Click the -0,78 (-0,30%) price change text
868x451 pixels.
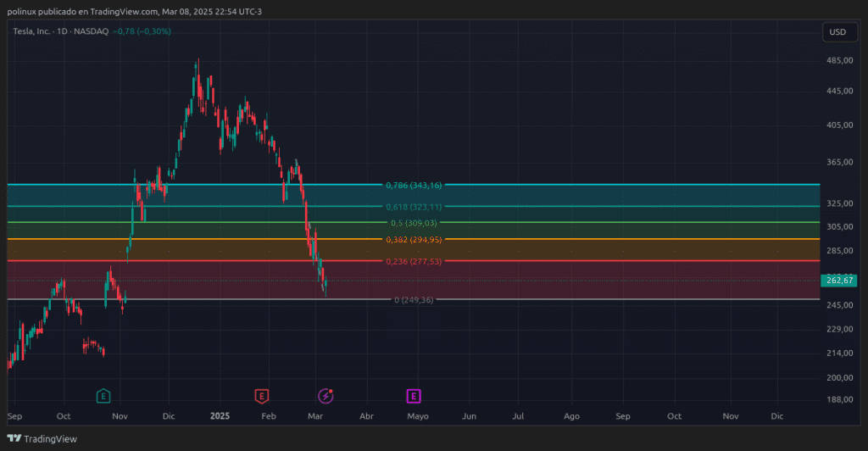[x=142, y=31]
